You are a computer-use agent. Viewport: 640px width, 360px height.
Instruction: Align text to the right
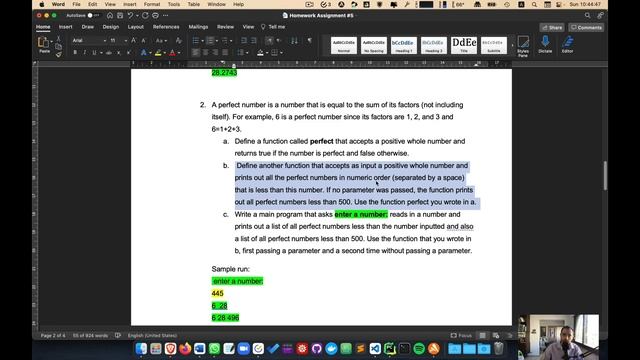pyautogui.click(x=215, y=53)
